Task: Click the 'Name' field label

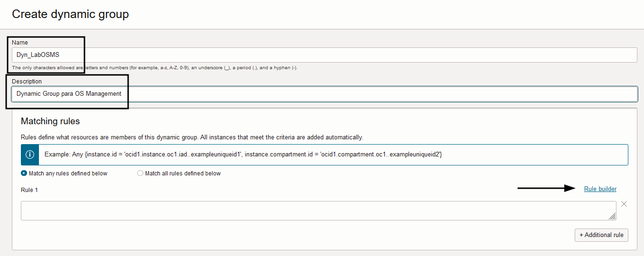Action: click(x=20, y=43)
